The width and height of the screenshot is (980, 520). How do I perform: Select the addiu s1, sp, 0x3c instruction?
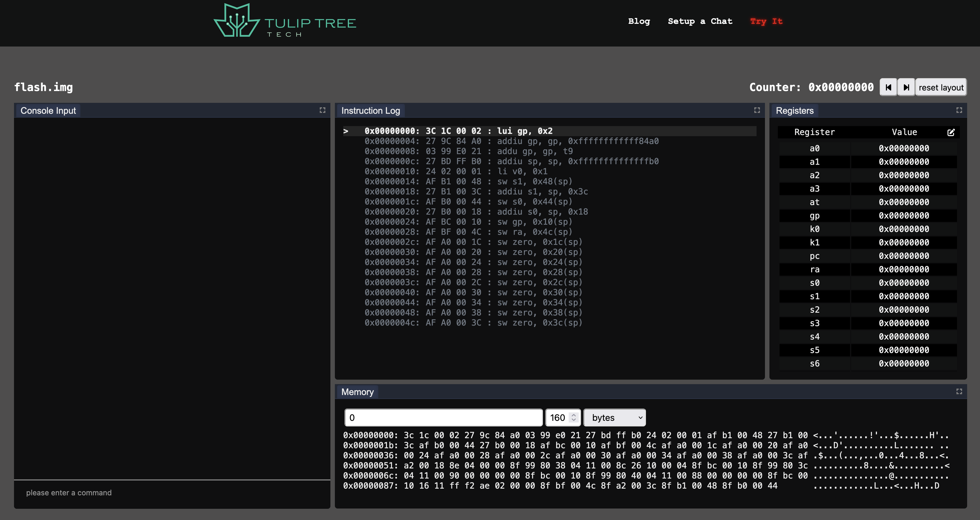(x=549, y=191)
